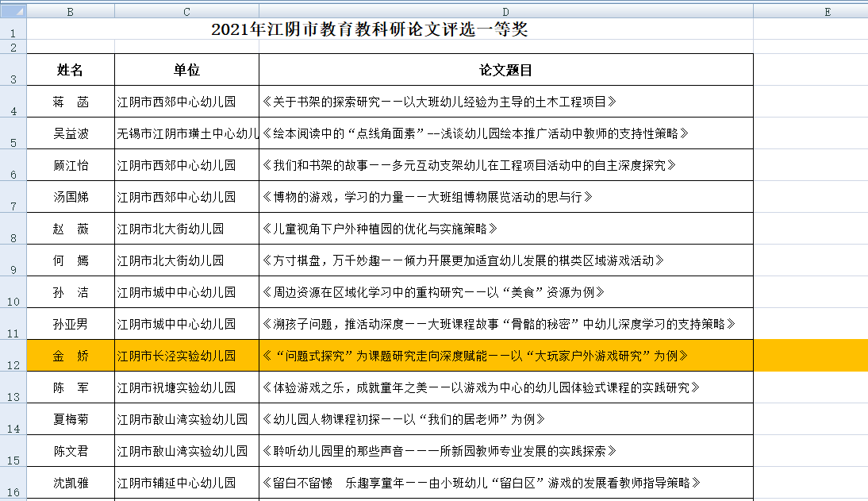Image resolution: width=868 pixels, height=501 pixels.
Task: Select the name cell 沈凯雅
Action: [x=71, y=484]
